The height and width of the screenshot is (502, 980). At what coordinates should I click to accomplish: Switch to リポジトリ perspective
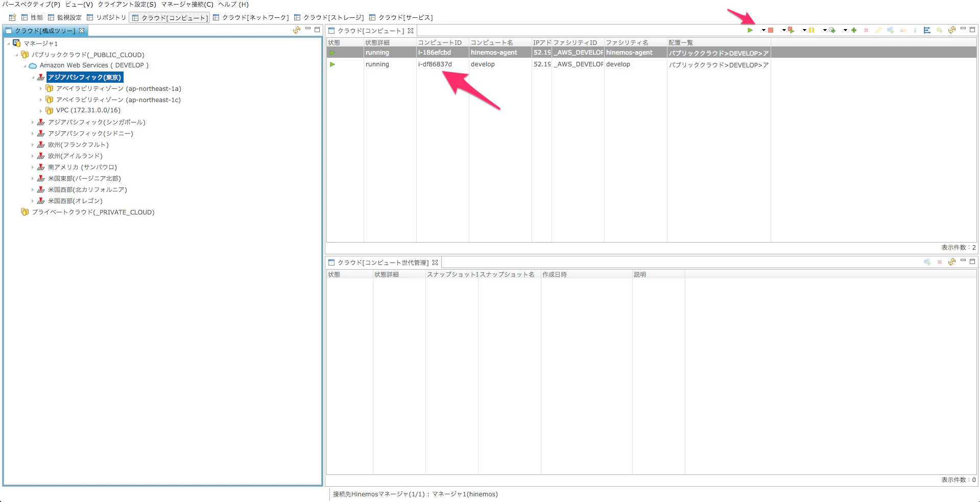click(106, 17)
